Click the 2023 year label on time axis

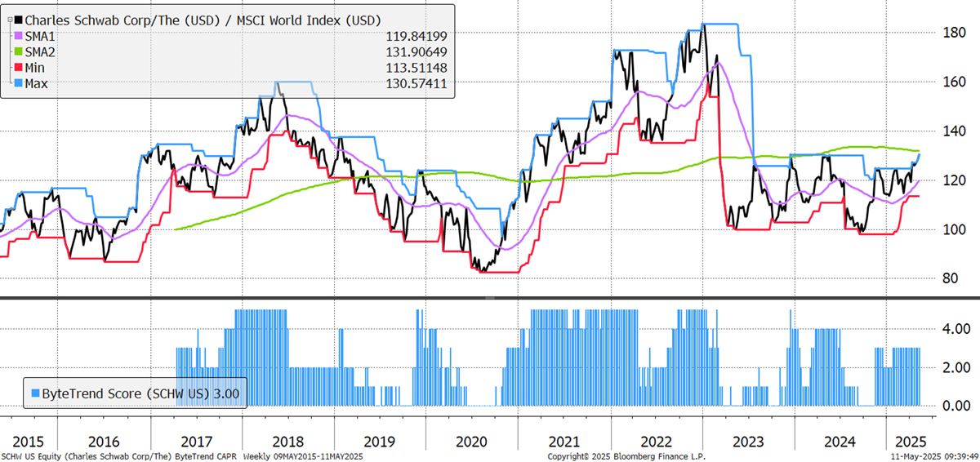point(747,440)
